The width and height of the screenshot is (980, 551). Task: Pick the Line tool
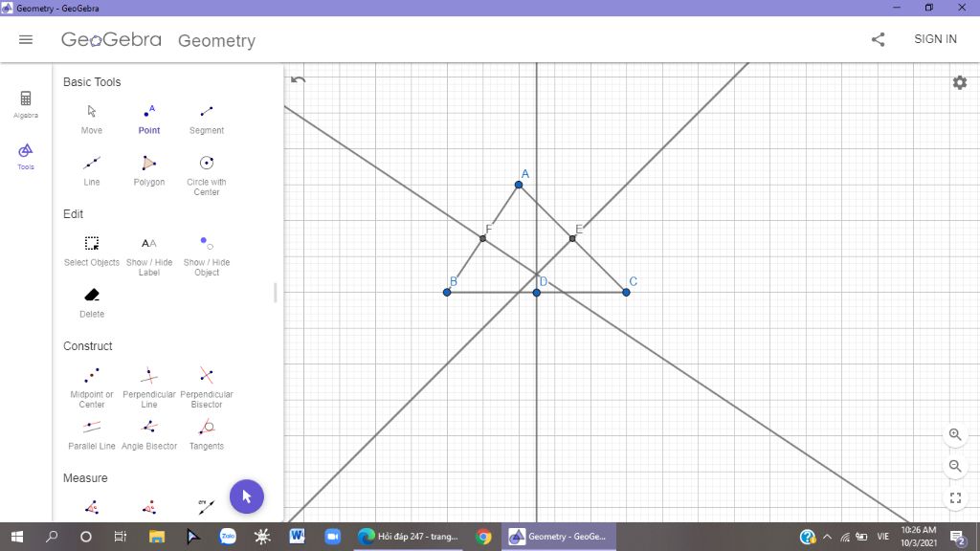[x=91, y=170]
